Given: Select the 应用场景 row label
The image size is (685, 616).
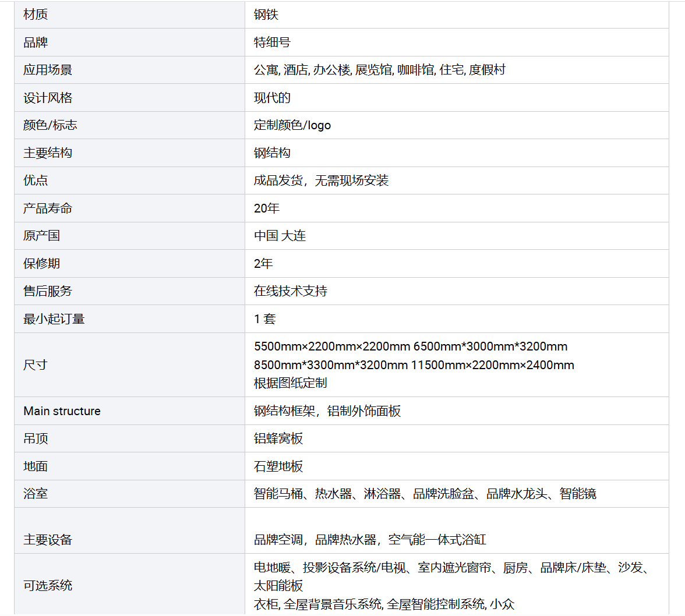Looking at the screenshot, I should [x=48, y=70].
